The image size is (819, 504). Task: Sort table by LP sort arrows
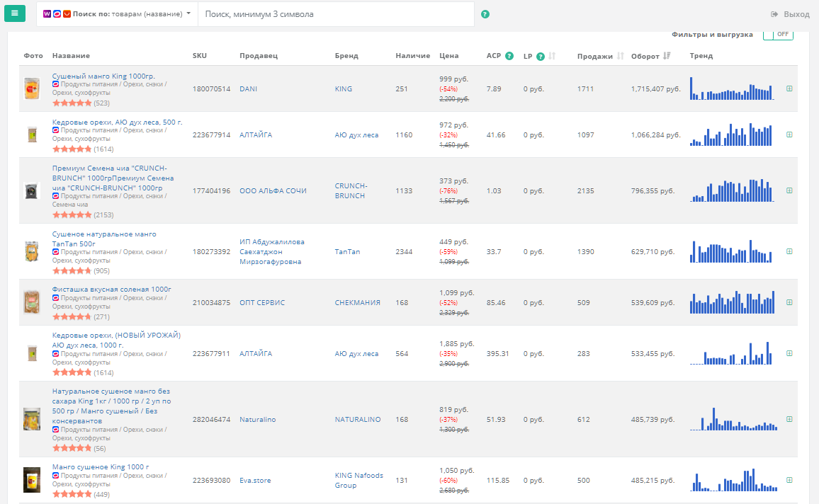[x=553, y=56]
